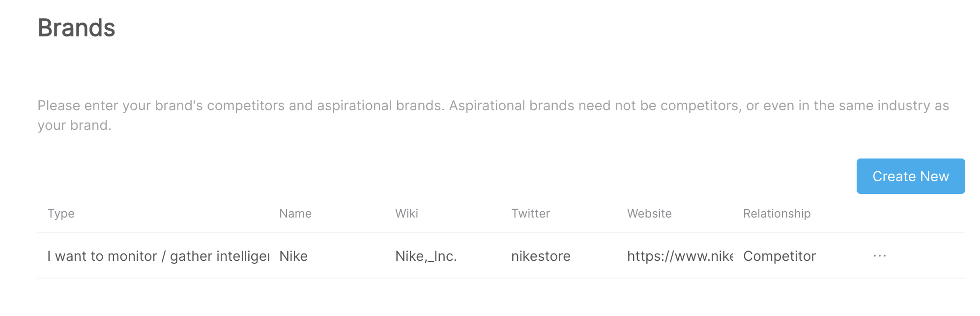Click the Website column header
This screenshot has height=316, width=980.
[x=649, y=213]
